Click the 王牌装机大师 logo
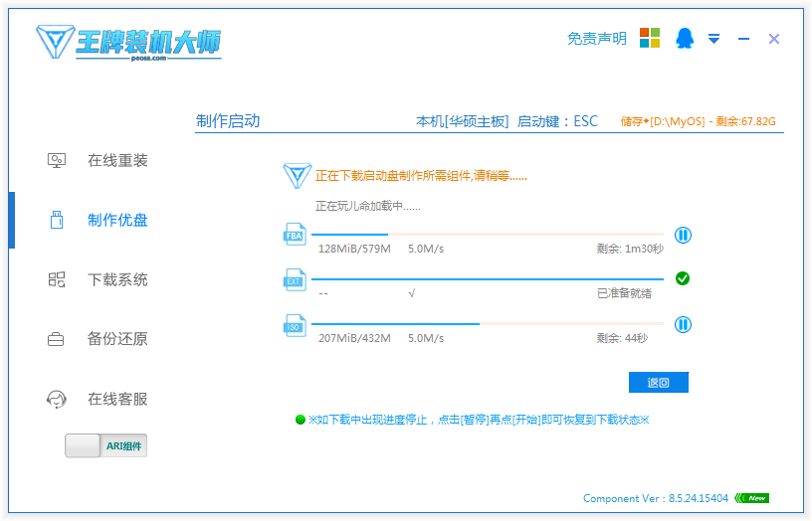This screenshot has width=812, height=521. [128, 43]
